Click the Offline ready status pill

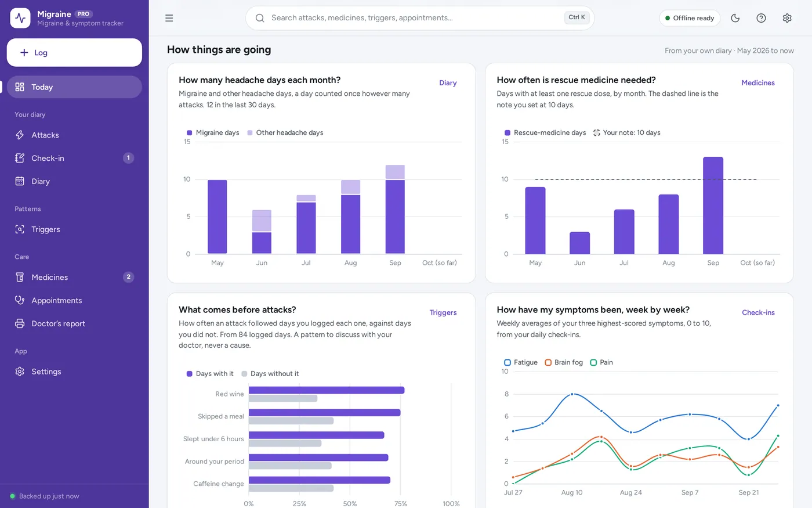pyautogui.click(x=690, y=18)
